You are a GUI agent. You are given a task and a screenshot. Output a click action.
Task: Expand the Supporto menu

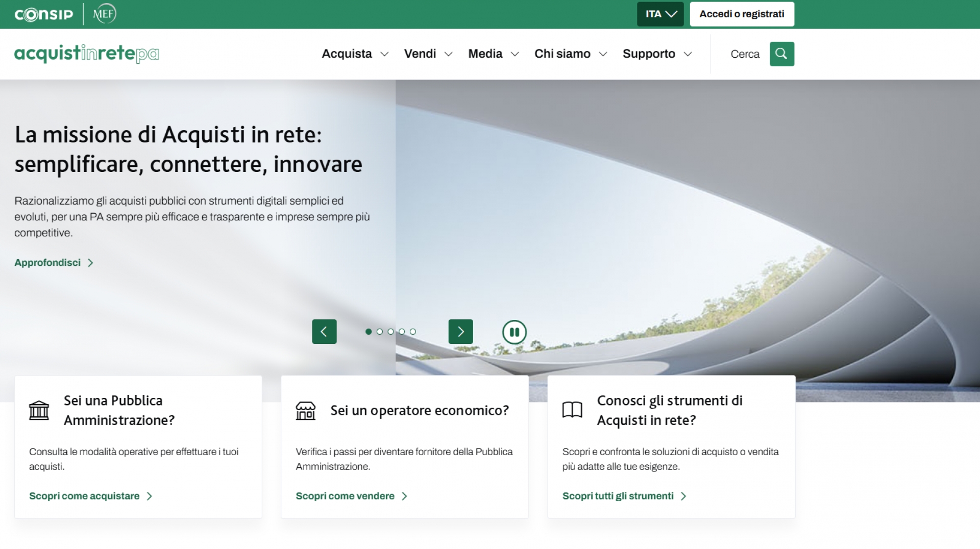[x=657, y=54]
